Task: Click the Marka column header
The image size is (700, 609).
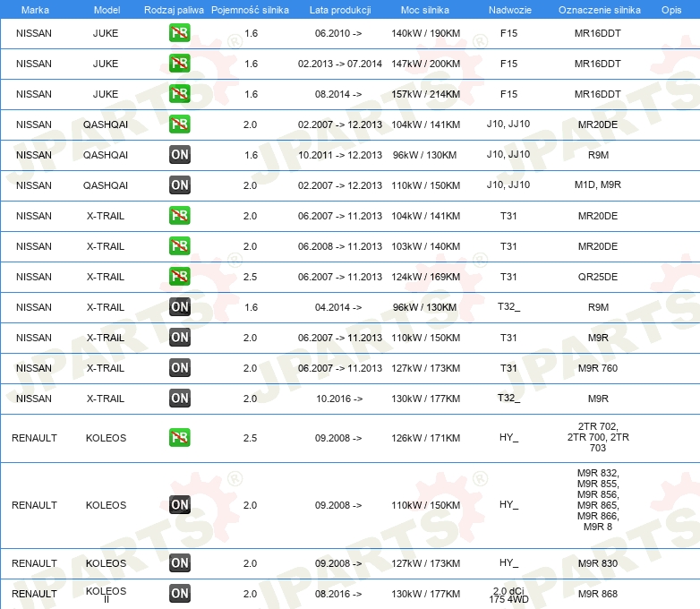Action: (35, 10)
